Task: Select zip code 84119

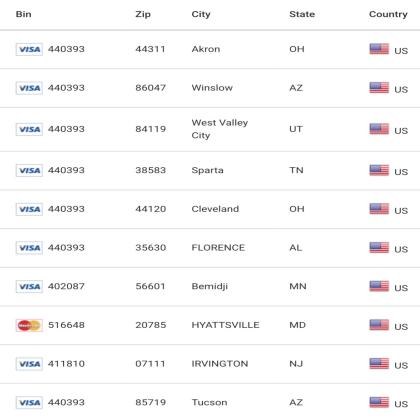Action: 151,129
